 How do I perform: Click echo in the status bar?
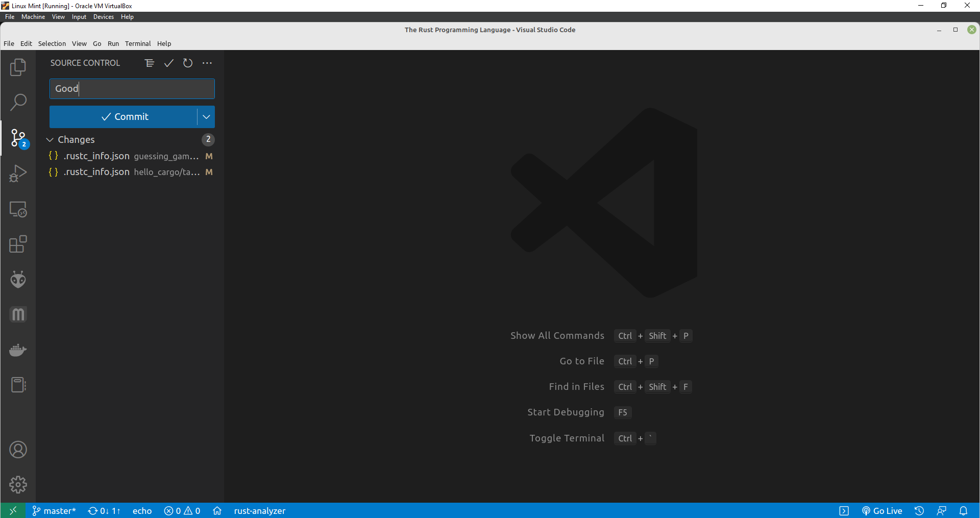coord(142,510)
